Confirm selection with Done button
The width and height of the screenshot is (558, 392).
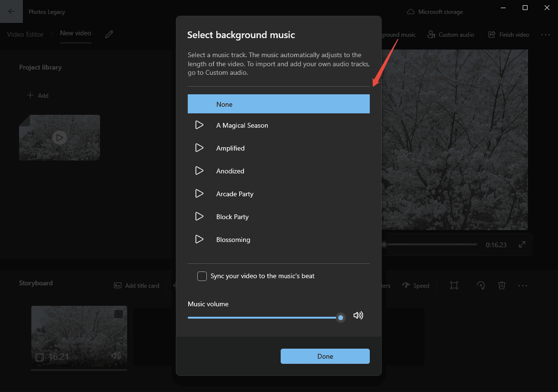click(x=325, y=356)
